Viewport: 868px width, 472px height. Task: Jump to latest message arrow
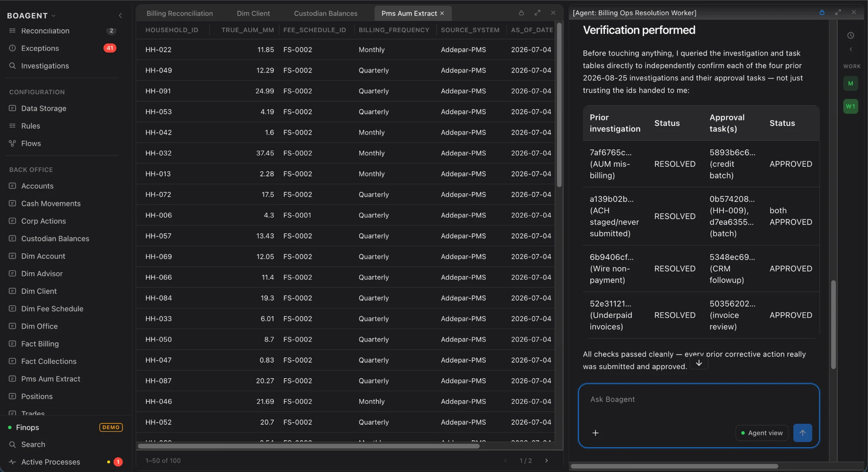(699, 363)
